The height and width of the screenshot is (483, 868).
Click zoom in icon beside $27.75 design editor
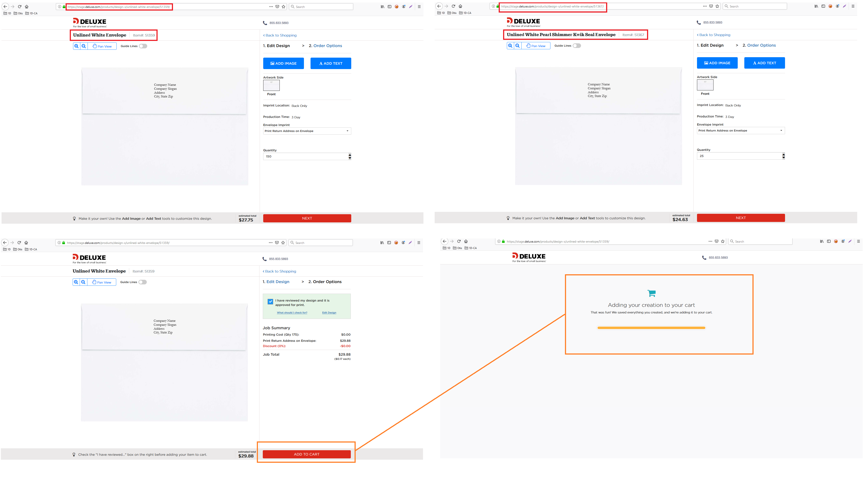coord(77,46)
